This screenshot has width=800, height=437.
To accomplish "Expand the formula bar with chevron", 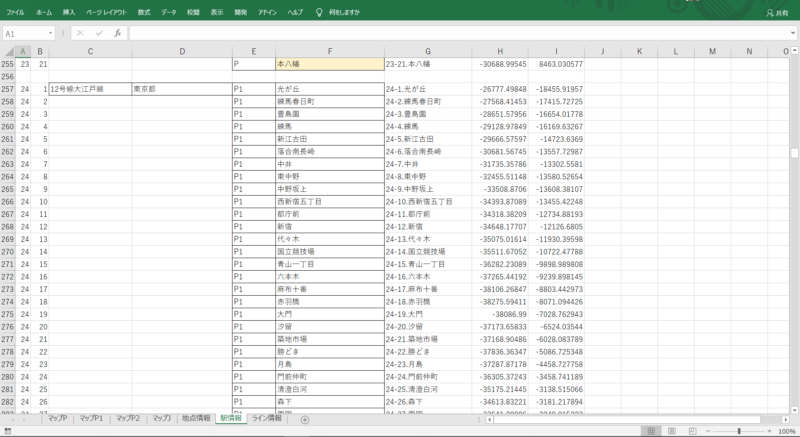I will click(793, 34).
